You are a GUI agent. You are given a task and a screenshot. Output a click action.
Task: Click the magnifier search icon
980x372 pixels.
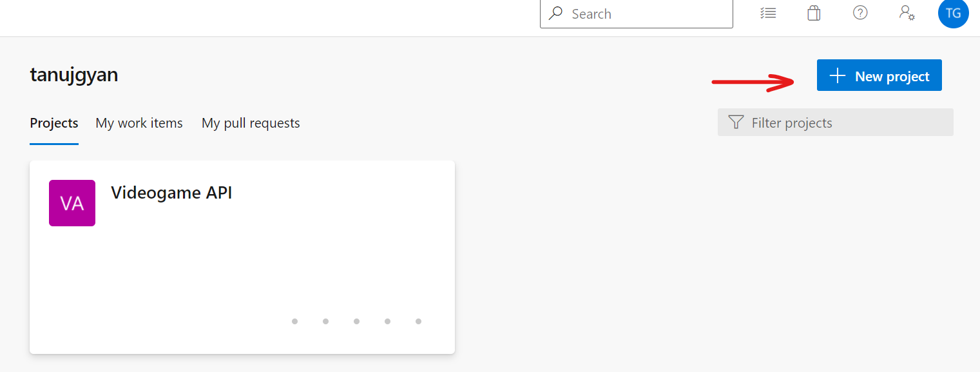click(x=555, y=14)
